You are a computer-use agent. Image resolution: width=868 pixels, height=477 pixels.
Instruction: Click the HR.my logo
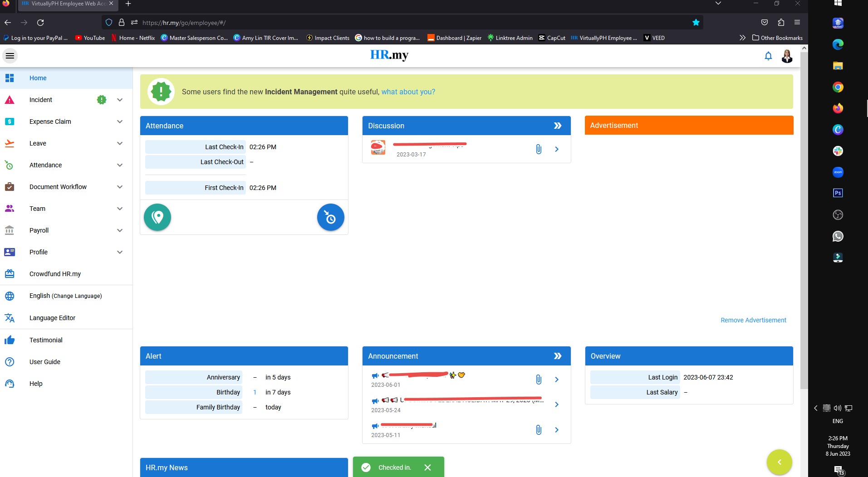(x=389, y=55)
